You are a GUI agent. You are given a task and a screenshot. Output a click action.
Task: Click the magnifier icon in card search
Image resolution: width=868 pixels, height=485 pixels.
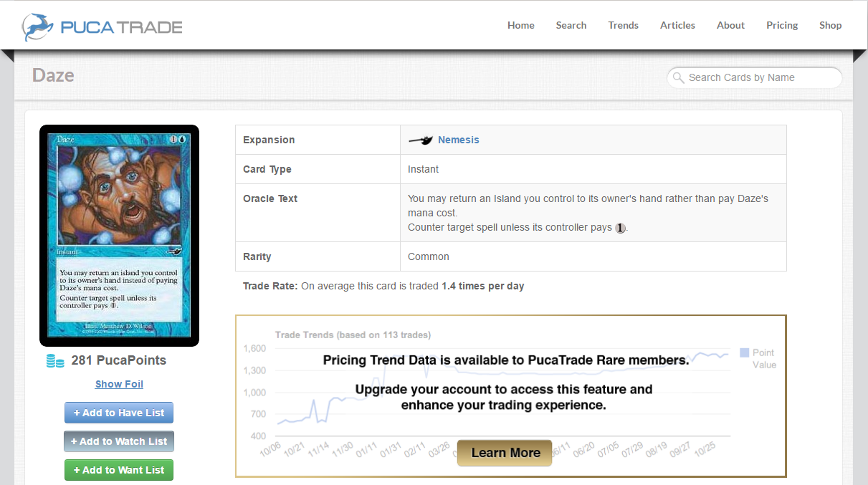[677, 77]
